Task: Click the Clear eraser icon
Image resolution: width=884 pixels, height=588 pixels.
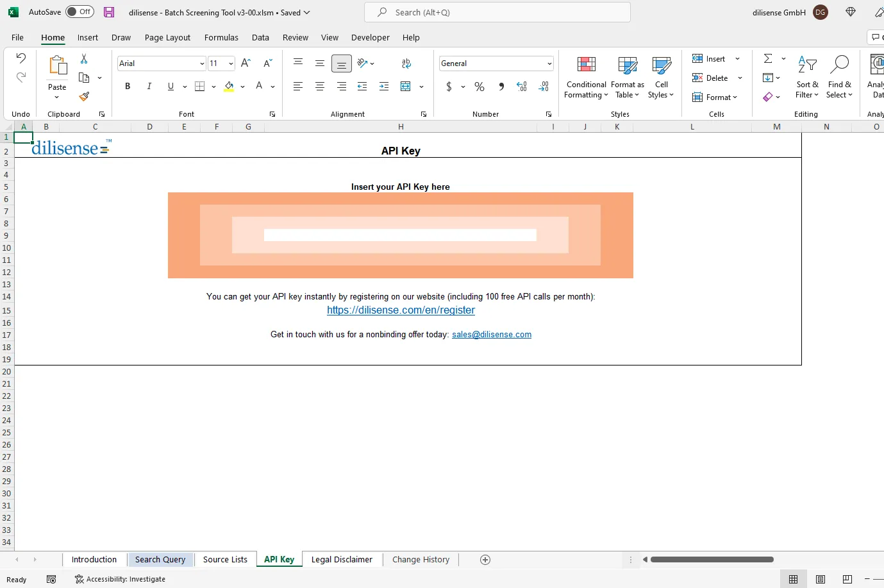Action: (x=768, y=97)
